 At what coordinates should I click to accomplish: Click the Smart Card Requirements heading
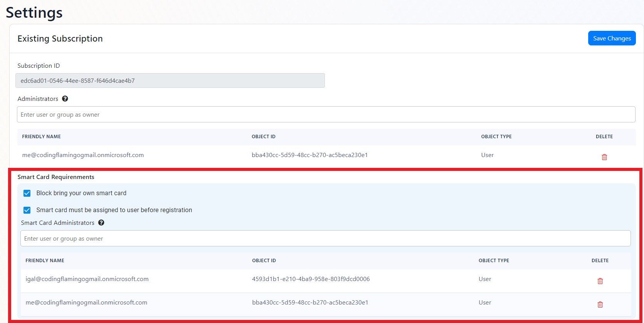[x=56, y=177]
